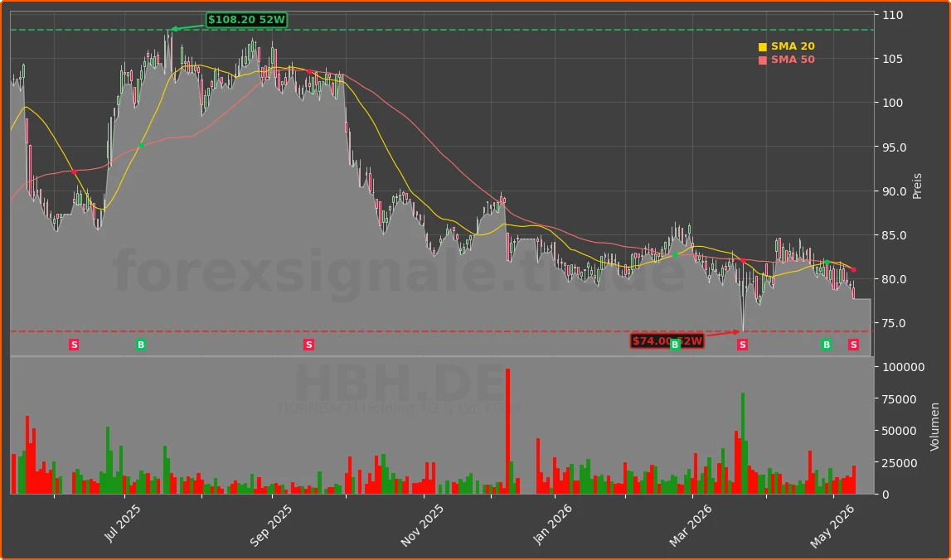Click the 75000 volume axis value

[900, 398]
